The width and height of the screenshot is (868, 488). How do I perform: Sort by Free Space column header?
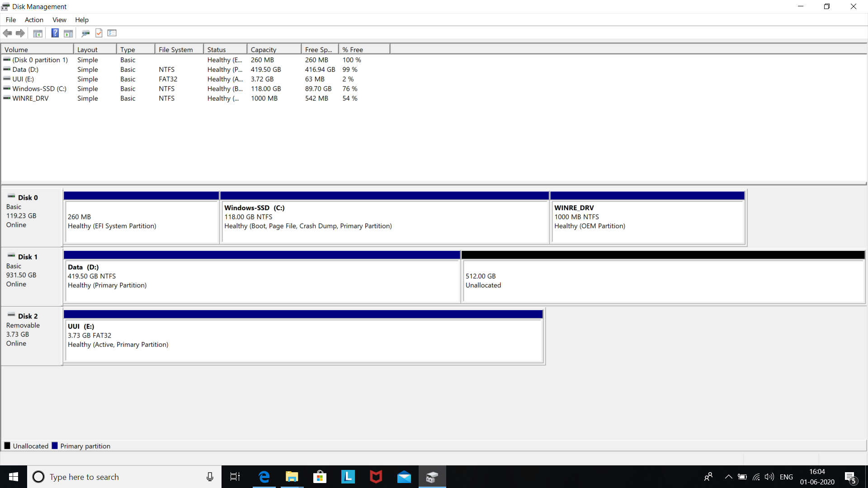coord(319,50)
